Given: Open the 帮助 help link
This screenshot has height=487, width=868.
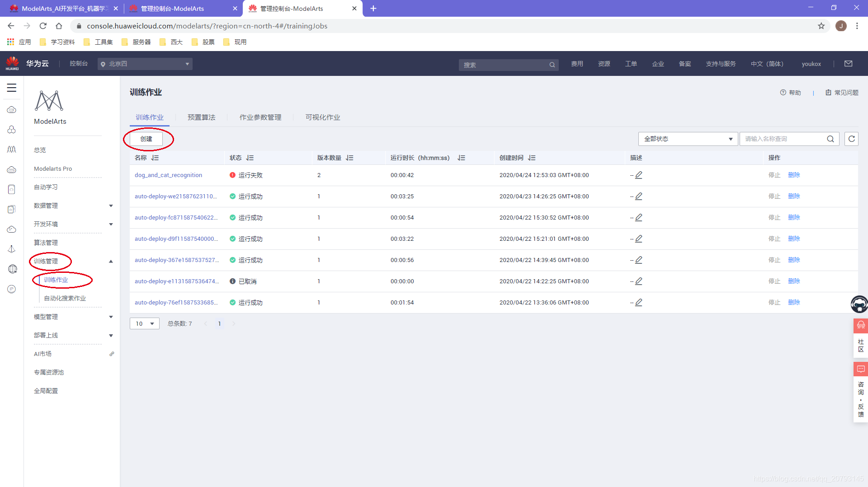Looking at the screenshot, I should point(790,93).
